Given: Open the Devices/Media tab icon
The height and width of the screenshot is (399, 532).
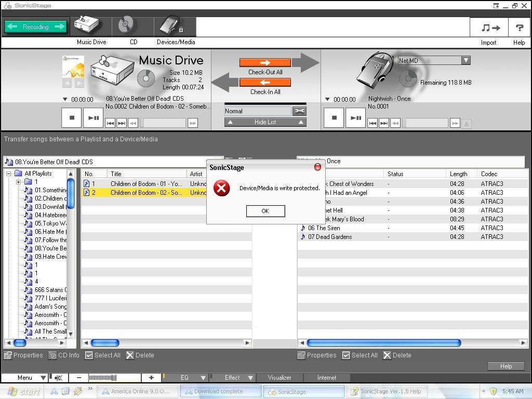Looking at the screenshot, I should click(172, 25).
